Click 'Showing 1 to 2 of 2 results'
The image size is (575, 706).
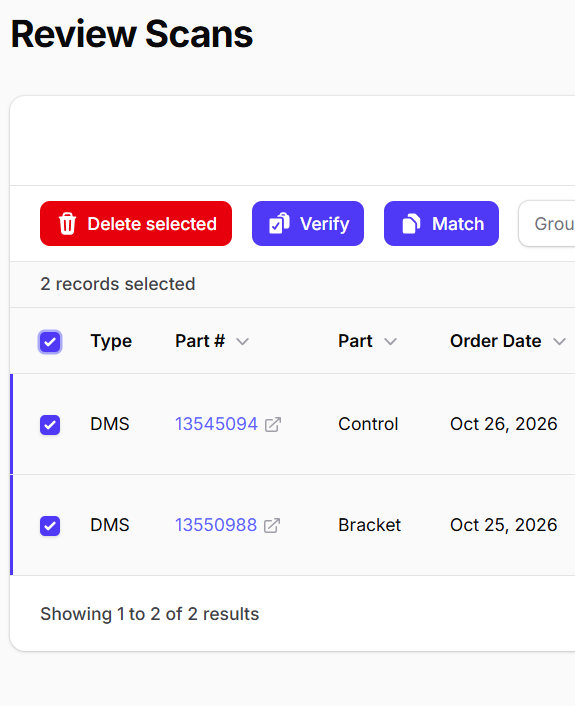coord(150,614)
